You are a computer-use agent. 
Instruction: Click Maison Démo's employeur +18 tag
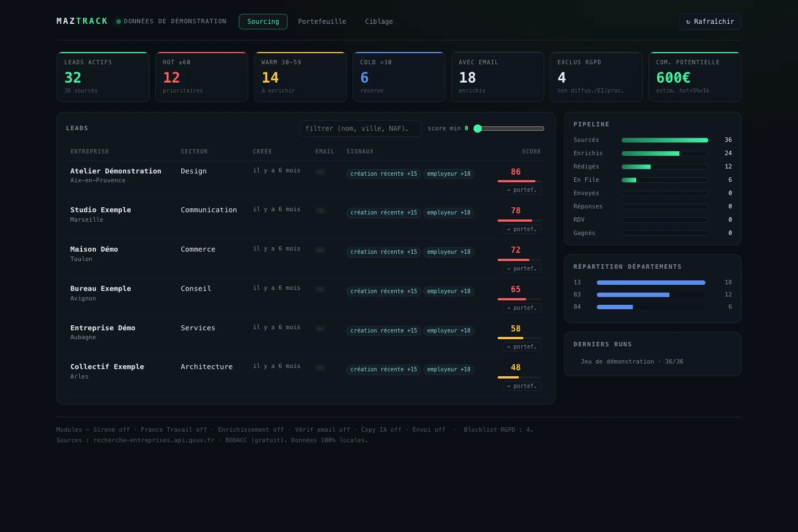449,252
